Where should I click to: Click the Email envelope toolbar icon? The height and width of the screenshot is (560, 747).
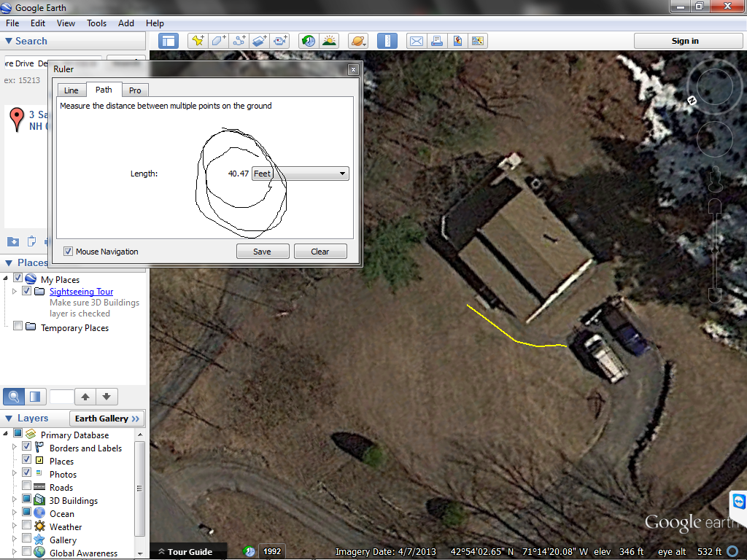coord(416,41)
